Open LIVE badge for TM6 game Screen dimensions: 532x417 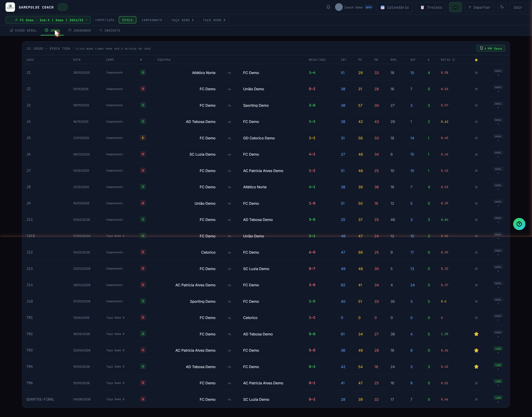[x=498, y=381]
